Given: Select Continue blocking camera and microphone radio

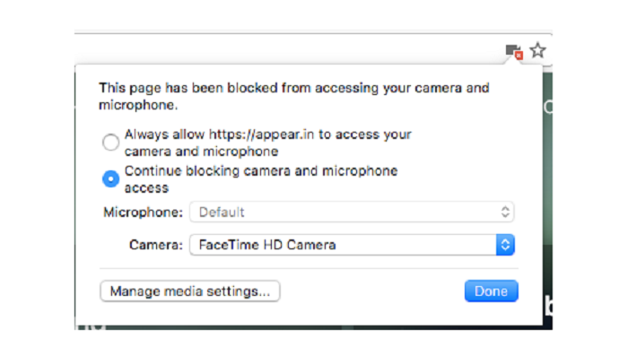Looking at the screenshot, I should coord(110,178).
